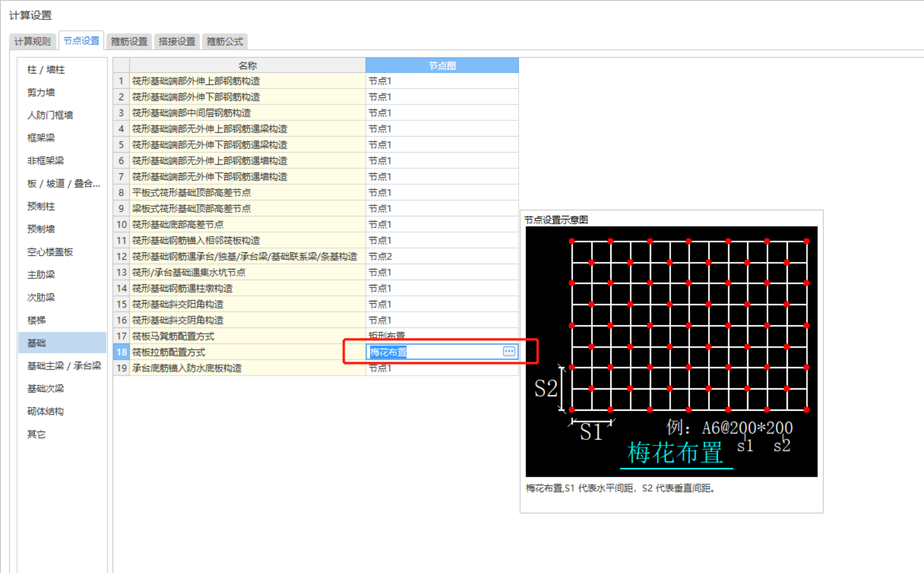Select 板 / 坡道 / 叠合 category
Viewport: 924px width, 573px height.
pyautogui.click(x=63, y=184)
